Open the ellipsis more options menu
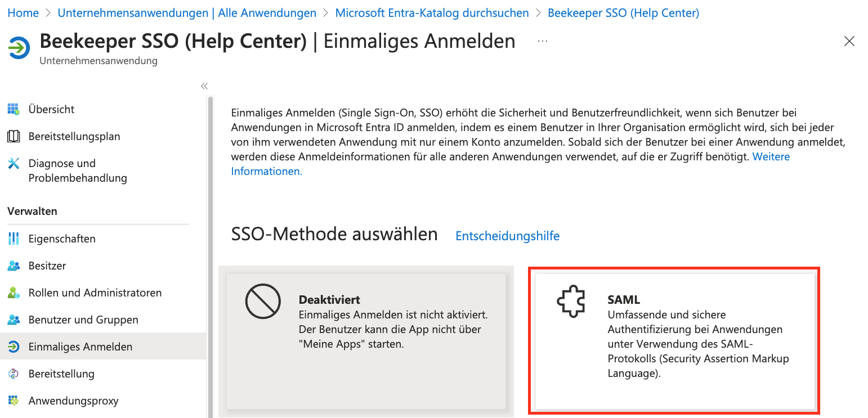Image resolution: width=868 pixels, height=418 pixels. [543, 41]
